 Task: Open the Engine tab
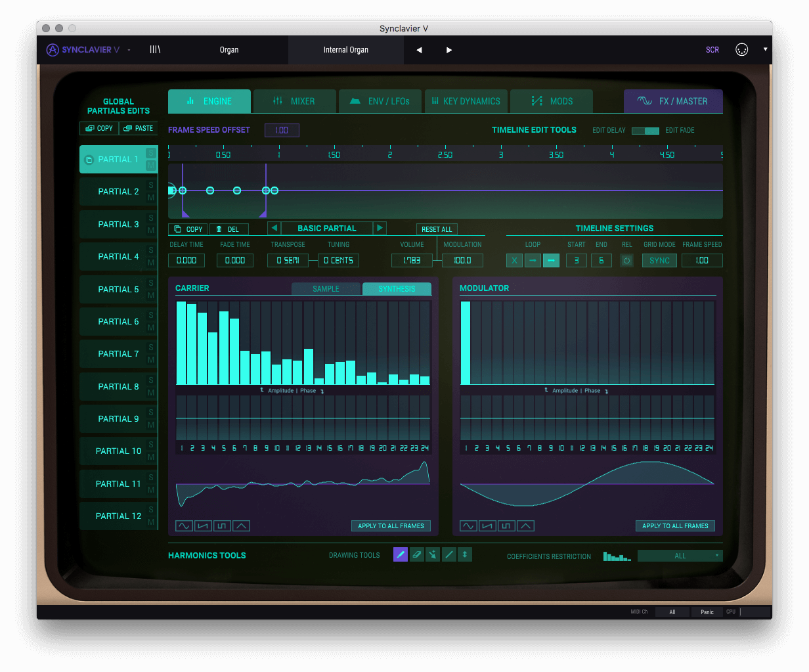tap(209, 101)
